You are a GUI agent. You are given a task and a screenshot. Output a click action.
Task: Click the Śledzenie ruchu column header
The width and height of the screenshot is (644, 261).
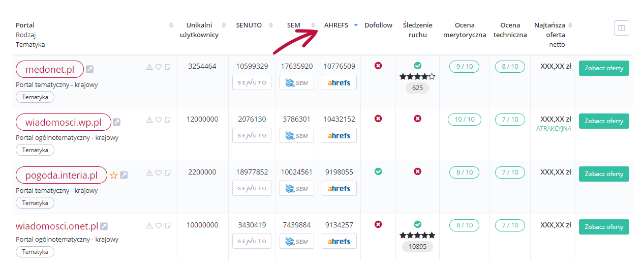click(417, 30)
